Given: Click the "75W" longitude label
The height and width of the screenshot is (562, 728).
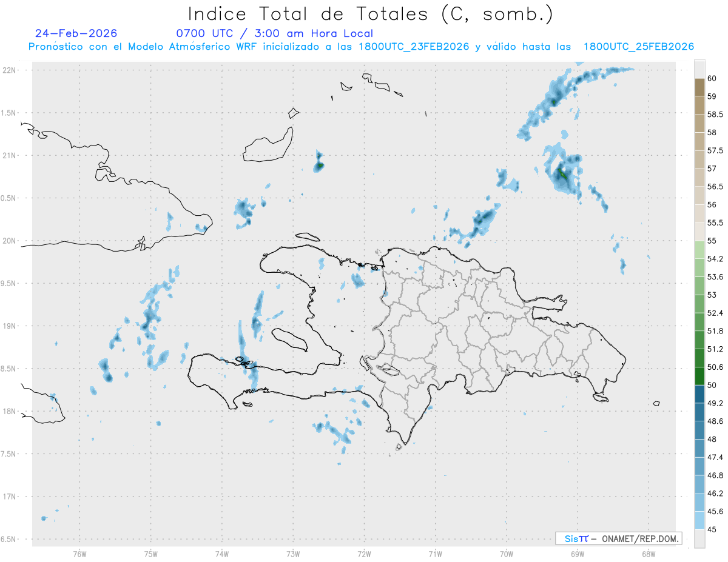Looking at the screenshot, I should 151,554.
